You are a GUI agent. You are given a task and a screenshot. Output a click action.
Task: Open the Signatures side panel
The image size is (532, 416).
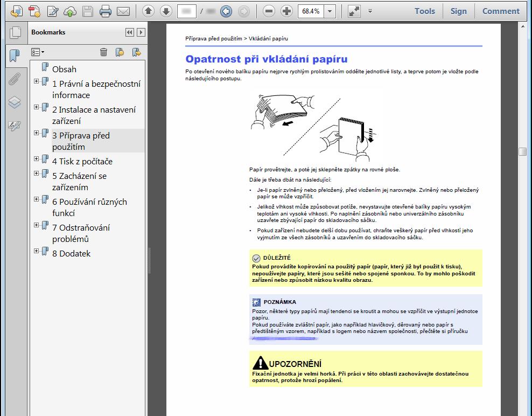pos(15,126)
